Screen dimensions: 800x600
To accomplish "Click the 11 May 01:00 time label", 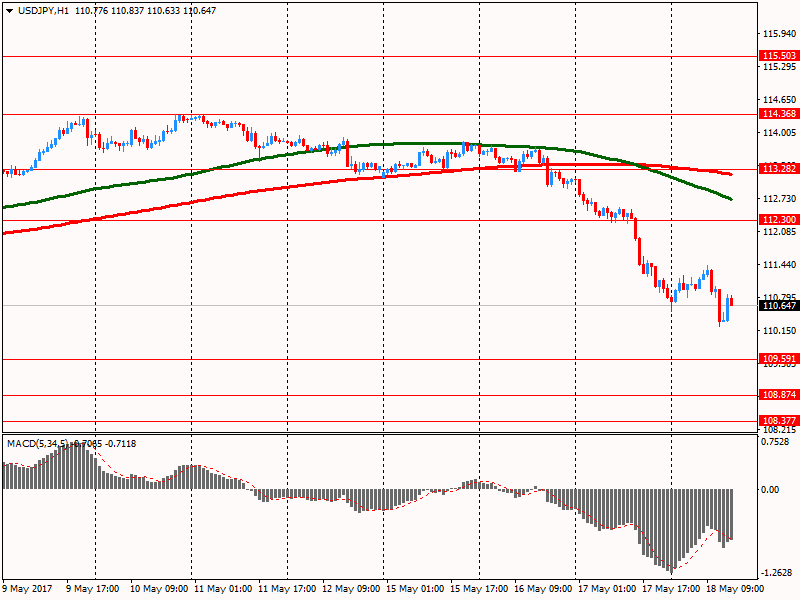I will coord(223,589).
